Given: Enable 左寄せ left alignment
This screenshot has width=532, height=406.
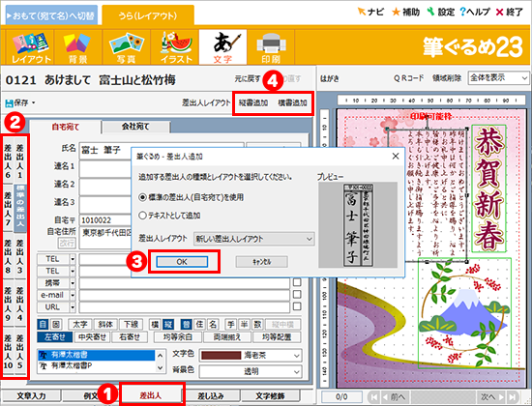Looking at the screenshot, I should point(55,337).
